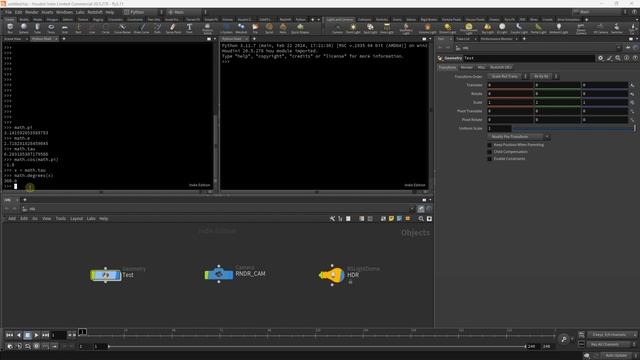640x360 pixels.
Task: Click the RNDR_CAM camera node icon
Action: coord(219,274)
